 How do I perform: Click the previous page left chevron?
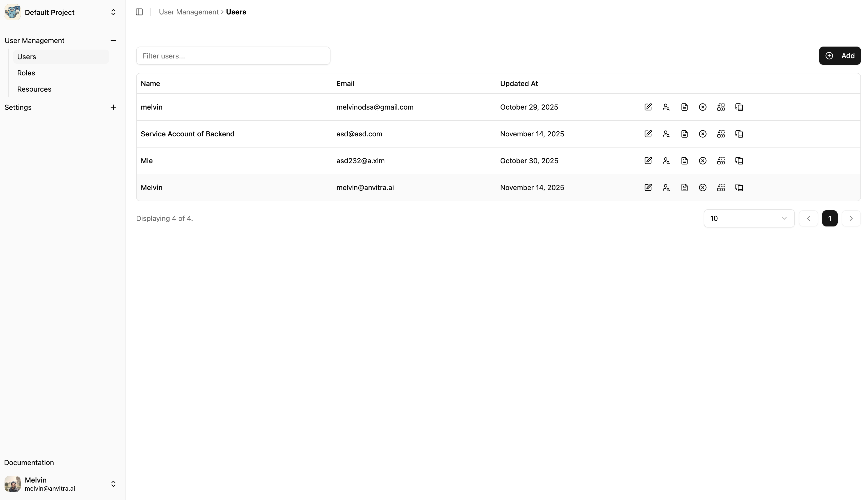coord(809,218)
